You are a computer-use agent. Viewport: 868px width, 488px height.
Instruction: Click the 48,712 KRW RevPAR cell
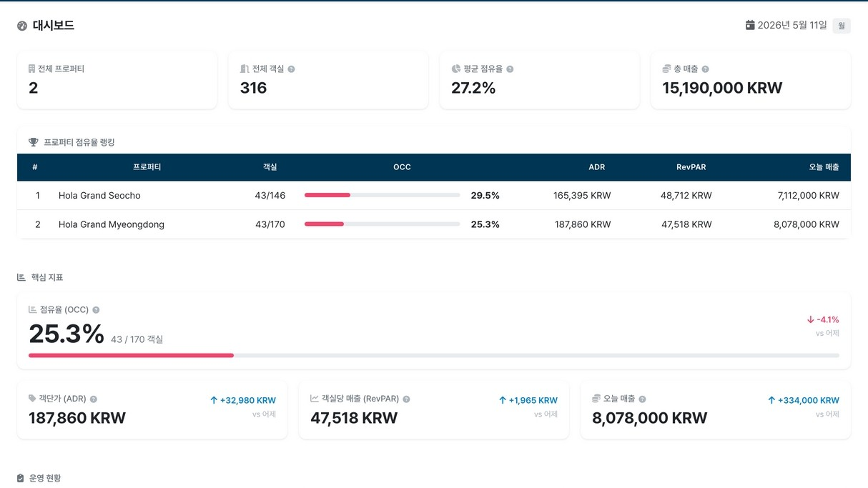[x=686, y=195]
